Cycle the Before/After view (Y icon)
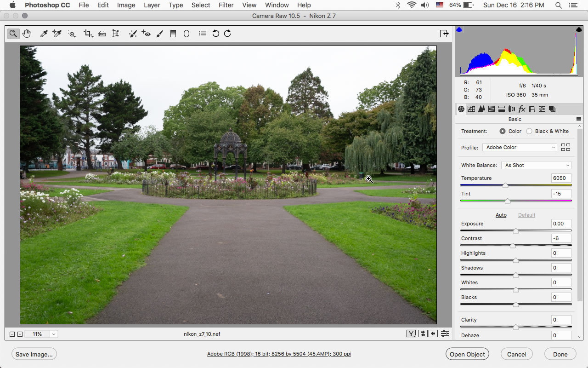The height and width of the screenshot is (368, 588). point(411,334)
